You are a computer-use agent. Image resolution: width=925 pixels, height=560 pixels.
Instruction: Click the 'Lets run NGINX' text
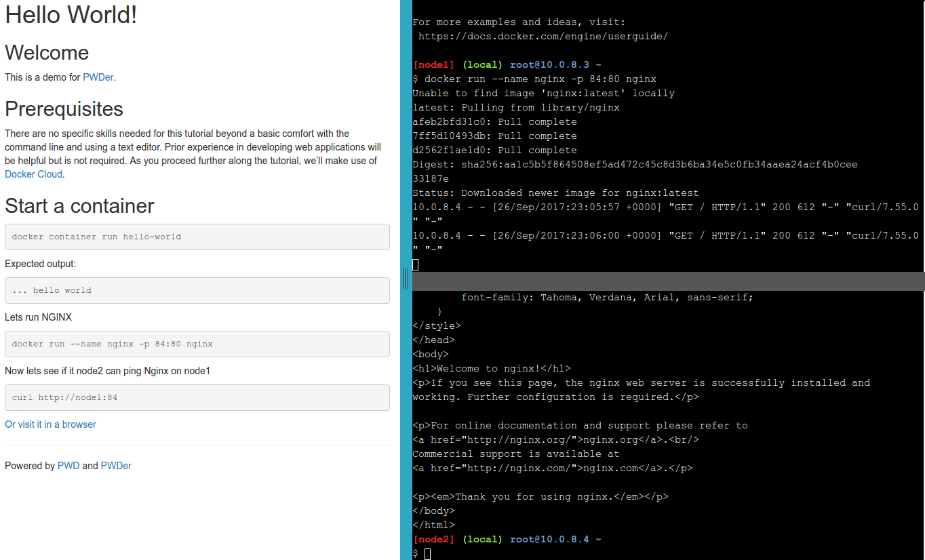(38, 317)
